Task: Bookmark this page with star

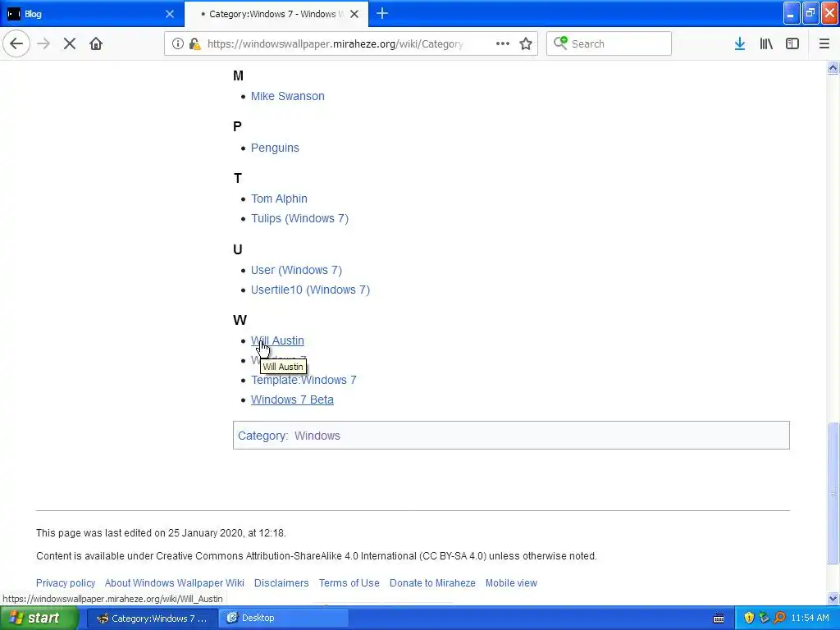Action: click(526, 43)
